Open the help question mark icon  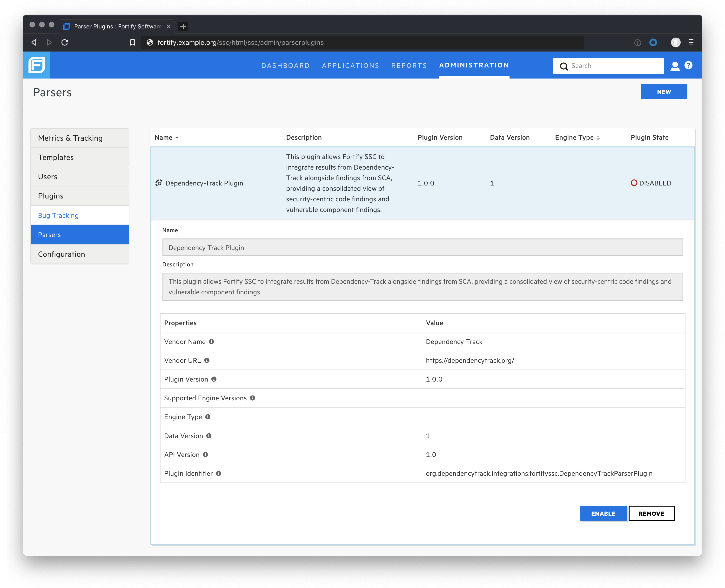tap(688, 65)
